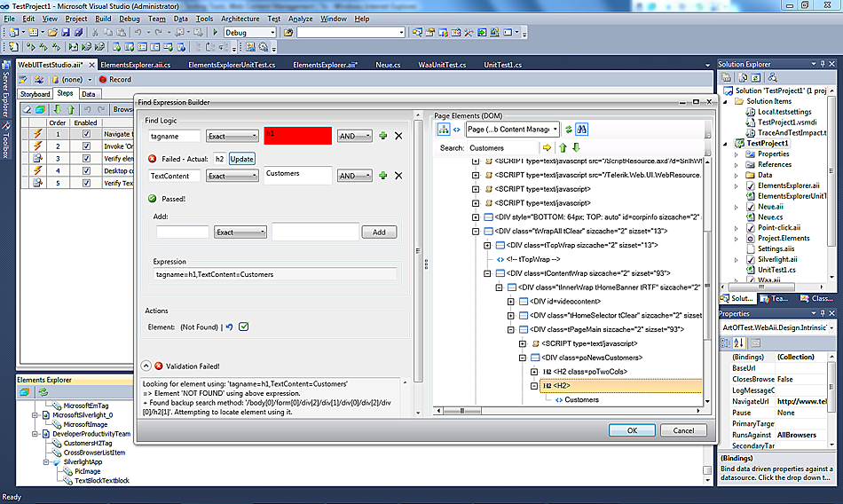Click green down arrow in DOM search

click(576, 147)
